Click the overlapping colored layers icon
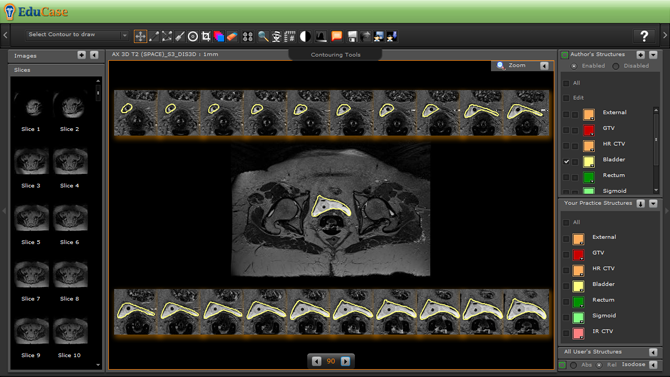 point(219,36)
